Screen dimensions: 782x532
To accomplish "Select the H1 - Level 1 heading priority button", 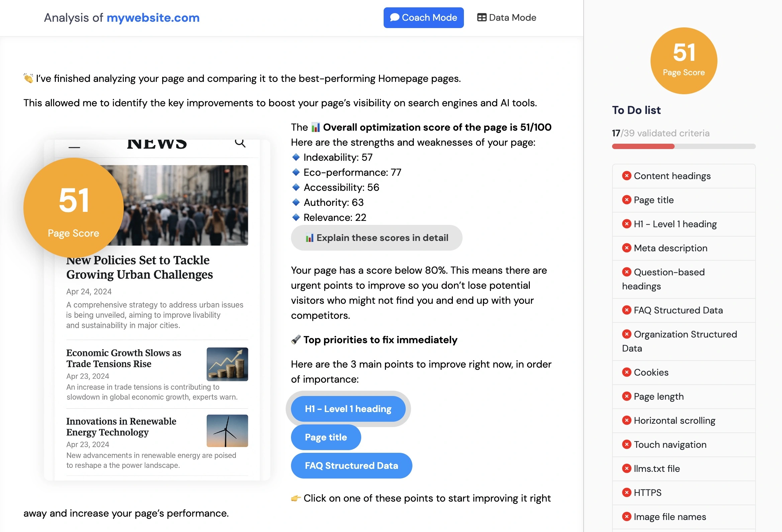I will [x=348, y=409].
